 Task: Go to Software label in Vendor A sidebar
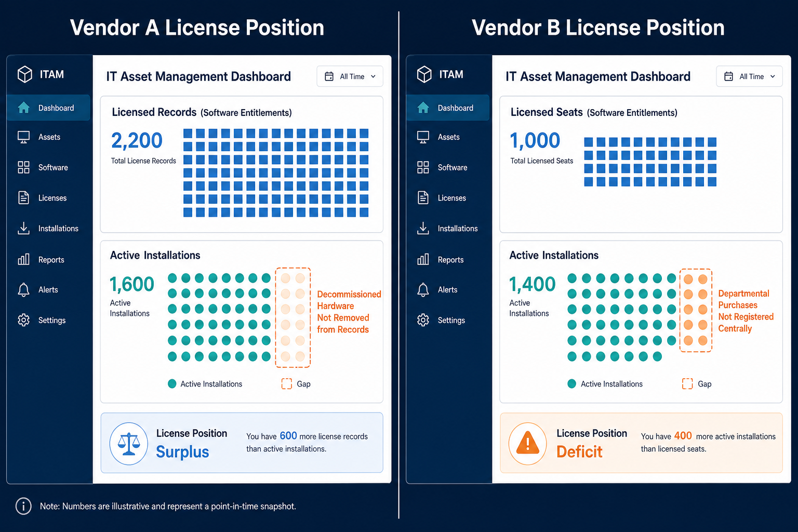pos(53,167)
